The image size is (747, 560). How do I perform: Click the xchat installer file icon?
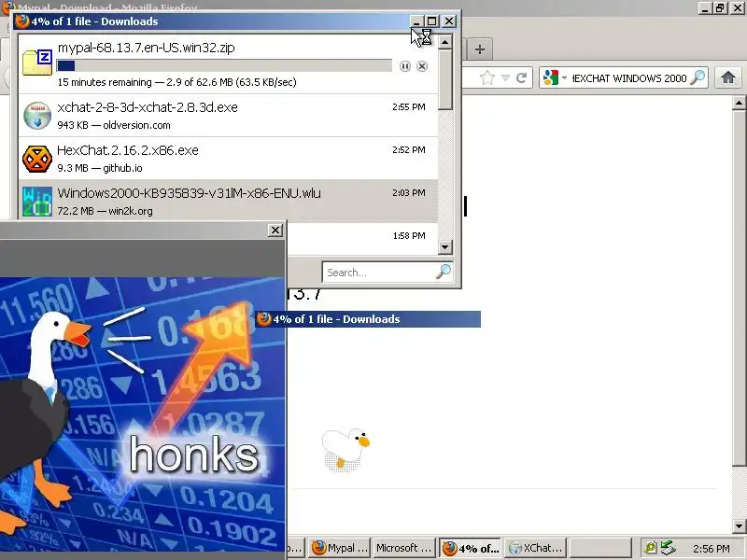tap(37, 115)
